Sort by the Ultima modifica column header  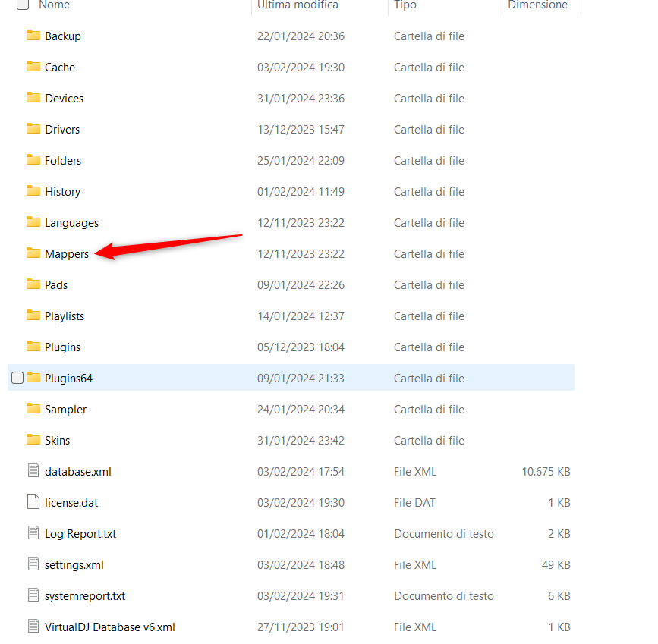coord(298,5)
